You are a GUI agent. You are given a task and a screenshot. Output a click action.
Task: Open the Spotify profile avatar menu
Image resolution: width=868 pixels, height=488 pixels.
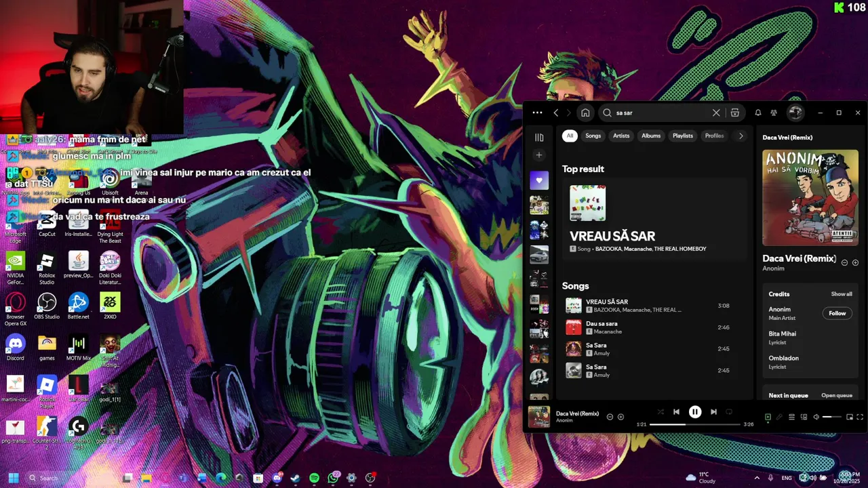(795, 113)
